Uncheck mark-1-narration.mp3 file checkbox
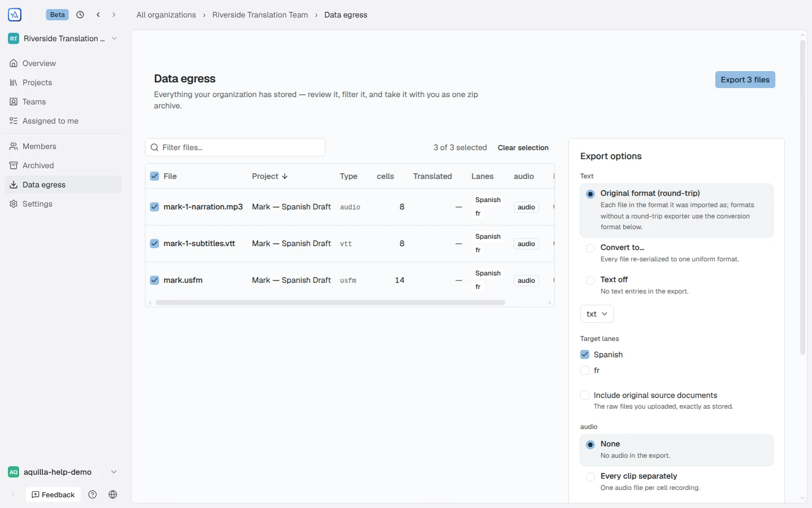Viewport: 812px width, 508px height. (155, 207)
